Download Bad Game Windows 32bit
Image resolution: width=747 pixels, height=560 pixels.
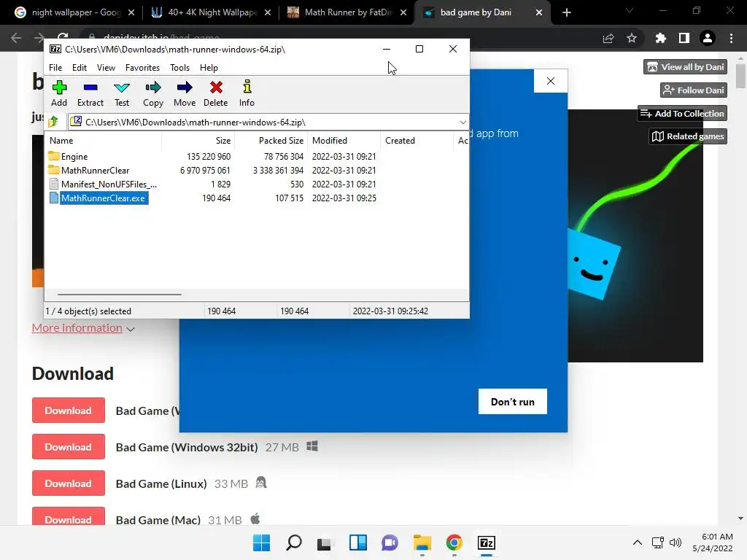click(x=68, y=447)
